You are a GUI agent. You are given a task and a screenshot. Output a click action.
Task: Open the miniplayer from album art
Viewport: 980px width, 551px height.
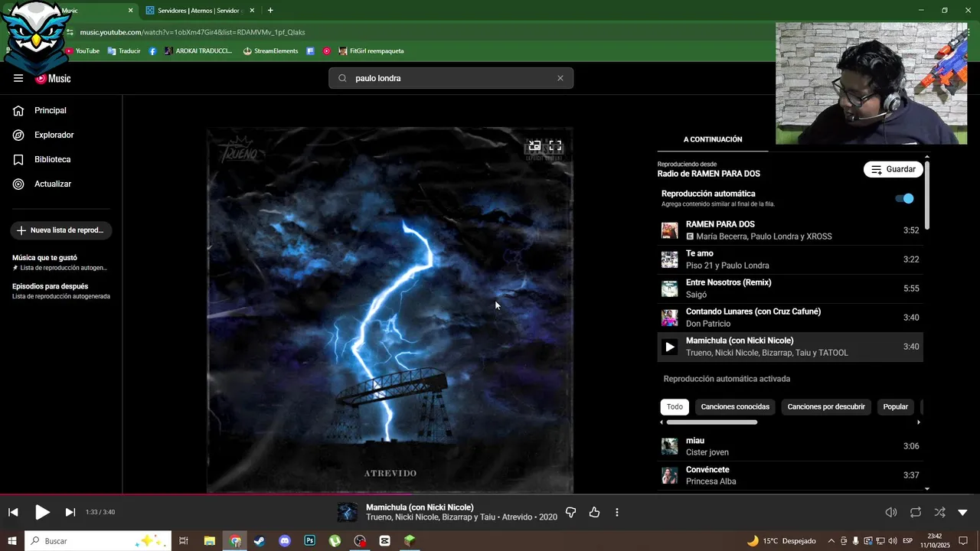click(x=534, y=145)
